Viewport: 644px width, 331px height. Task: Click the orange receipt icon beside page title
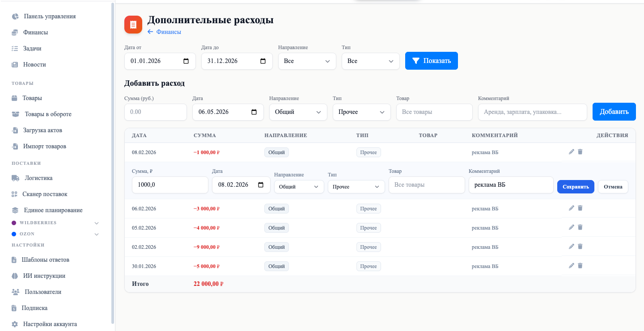point(133,25)
